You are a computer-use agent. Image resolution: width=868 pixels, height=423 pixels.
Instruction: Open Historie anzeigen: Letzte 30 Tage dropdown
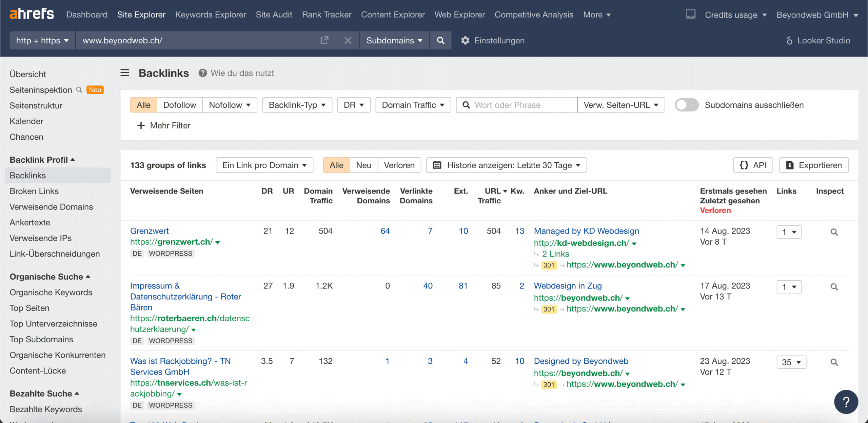click(x=507, y=165)
